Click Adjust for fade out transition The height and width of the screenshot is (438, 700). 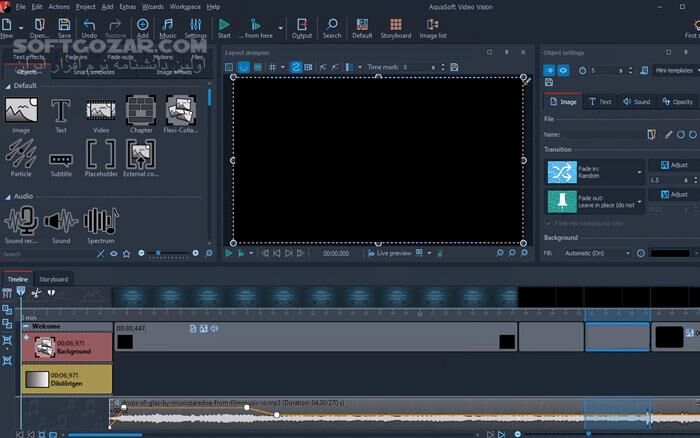point(674,194)
